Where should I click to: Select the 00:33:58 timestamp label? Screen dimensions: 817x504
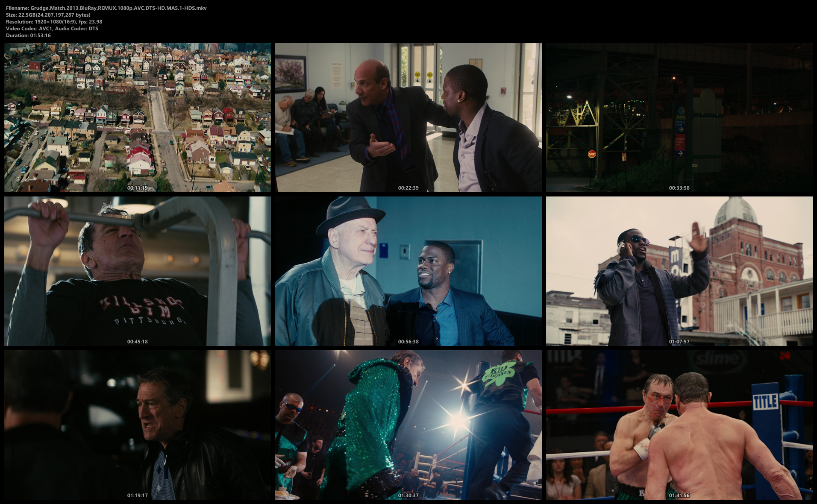(679, 188)
